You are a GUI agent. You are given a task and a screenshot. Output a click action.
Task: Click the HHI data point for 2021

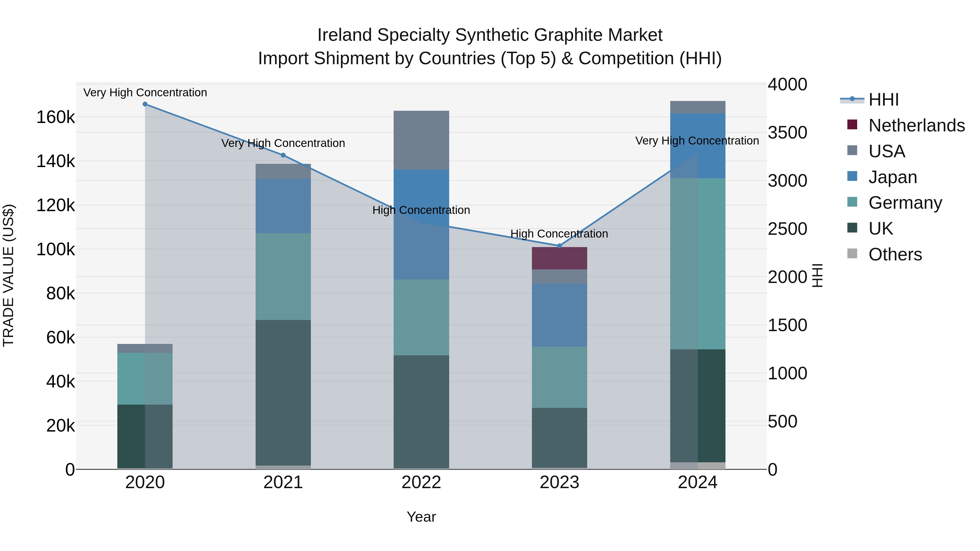coord(283,155)
